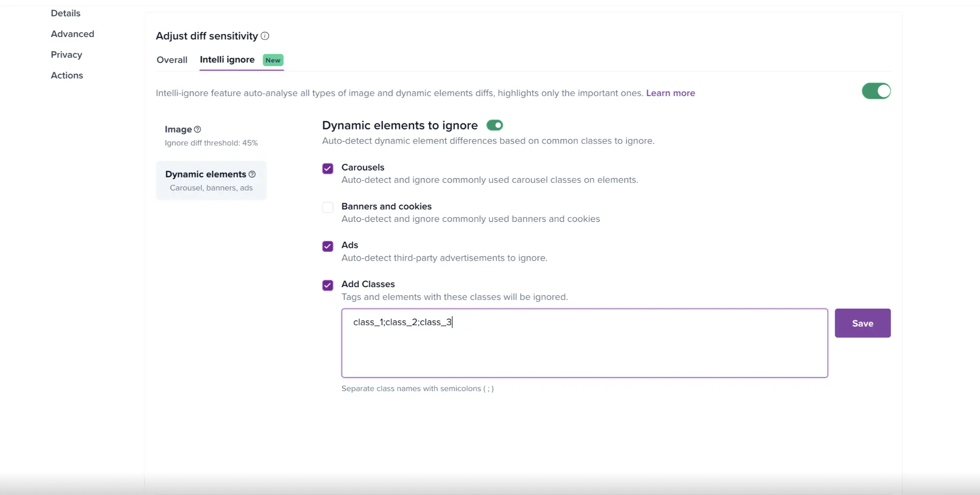The height and width of the screenshot is (495, 980).
Task: Click the class names text area
Action: click(x=584, y=343)
